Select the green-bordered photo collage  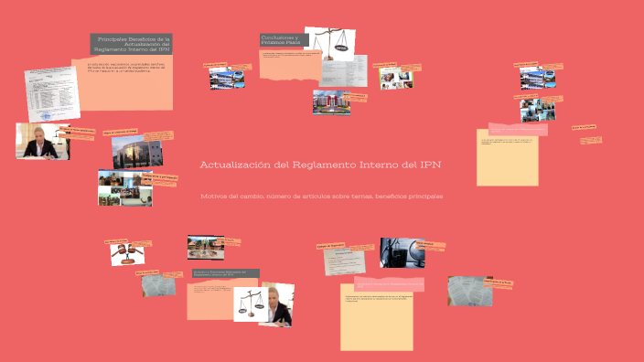coord(396,79)
